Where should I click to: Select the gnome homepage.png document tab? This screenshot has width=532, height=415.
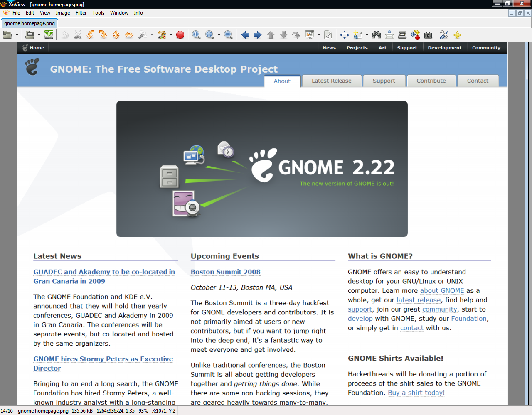click(x=30, y=23)
